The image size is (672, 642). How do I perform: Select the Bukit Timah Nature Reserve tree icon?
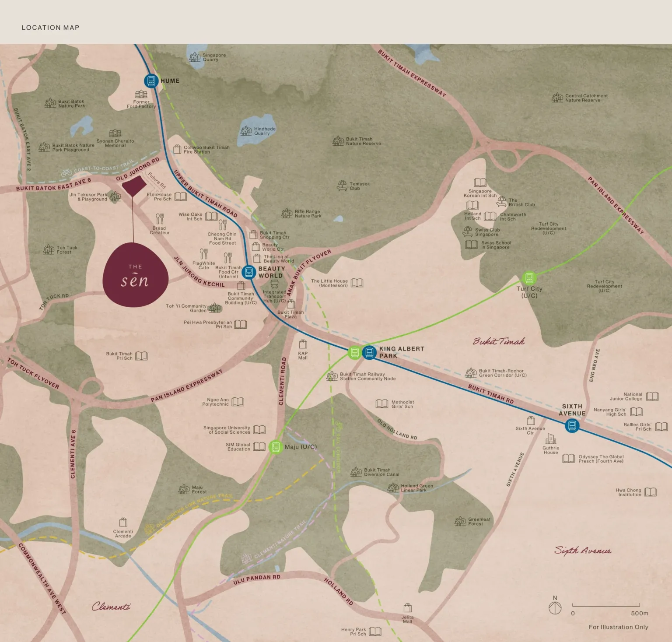pyautogui.click(x=338, y=141)
